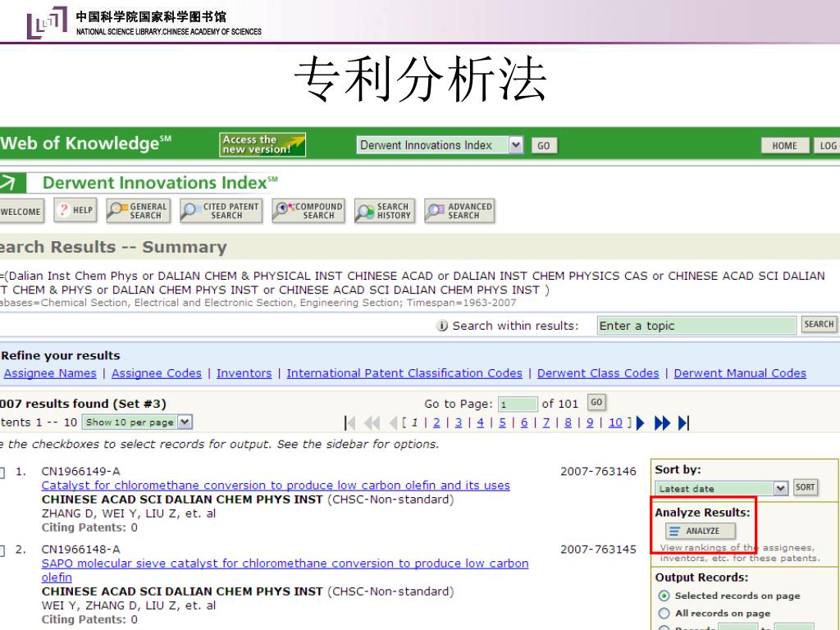This screenshot has height=630, width=840.
Task: Open Advanced Search
Action: click(459, 211)
